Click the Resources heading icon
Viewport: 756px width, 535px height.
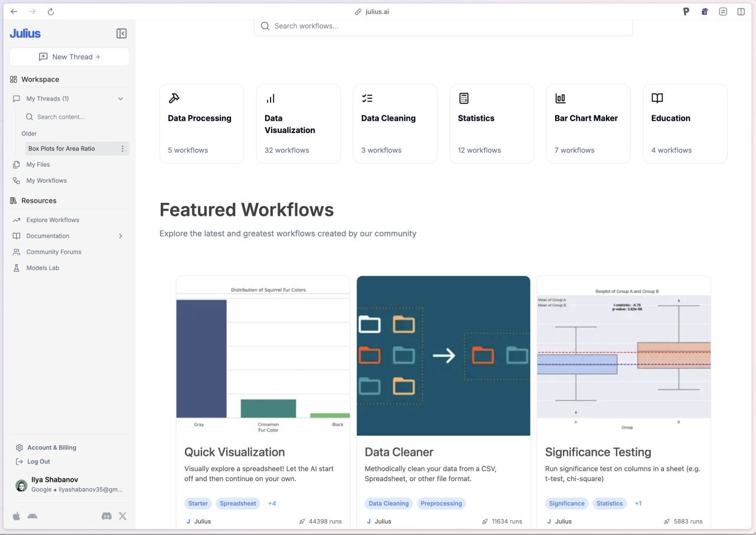pyautogui.click(x=14, y=200)
